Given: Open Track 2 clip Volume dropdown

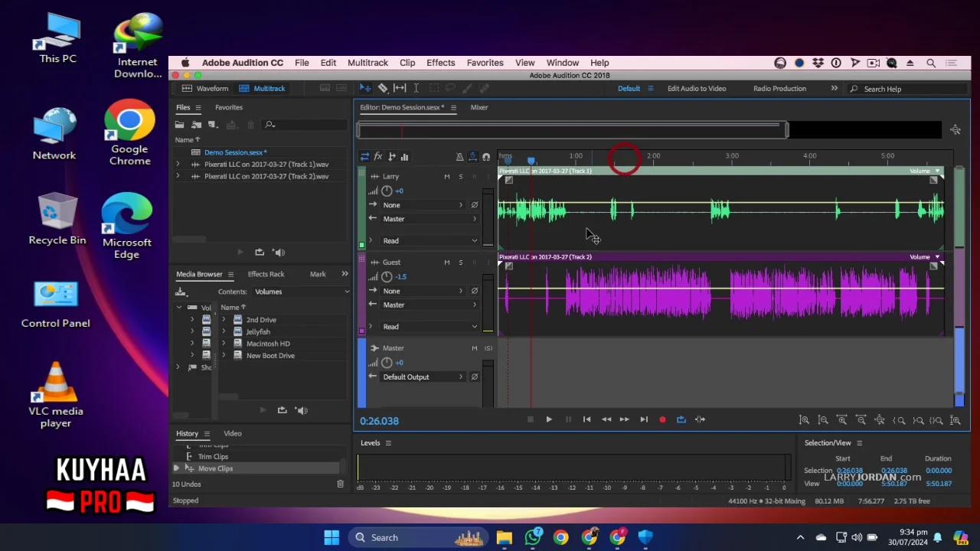Looking at the screenshot, I should (925, 257).
